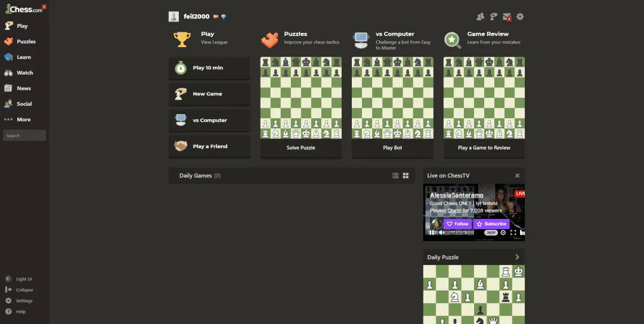The image size is (644, 324).
Task: Unmute the ChessTV stream audio
Action: point(442,232)
